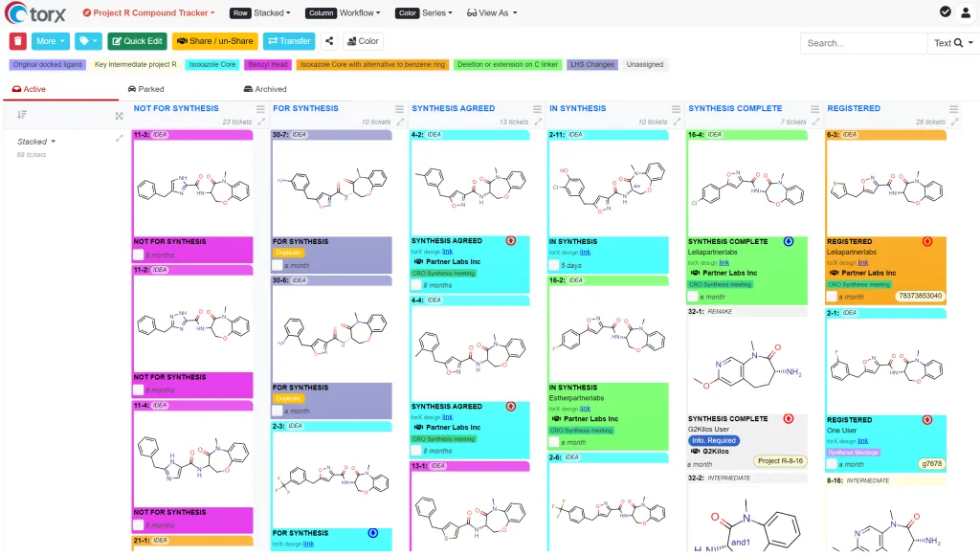Screen dimensions: 980x556
Task: Open the user profile icon
Action: (966, 12)
